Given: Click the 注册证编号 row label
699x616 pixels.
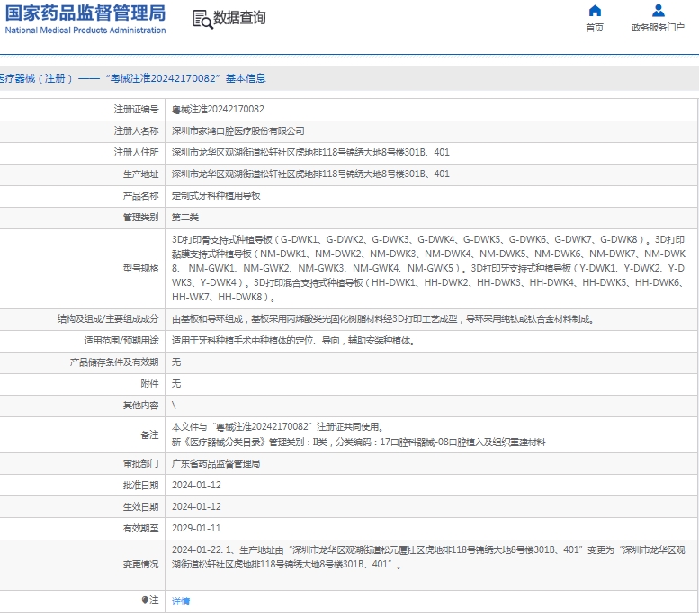Looking at the screenshot, I should tap(137, 109).
